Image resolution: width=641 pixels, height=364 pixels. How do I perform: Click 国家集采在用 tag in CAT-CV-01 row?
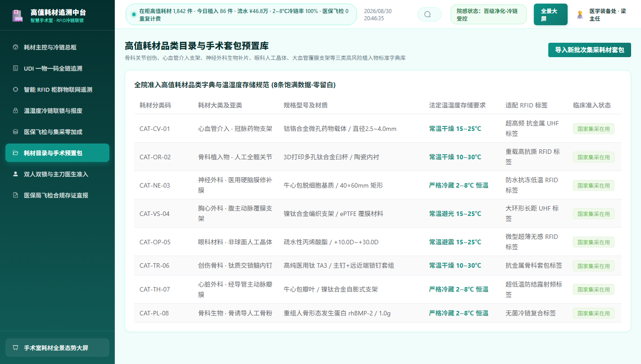[593, 129]
